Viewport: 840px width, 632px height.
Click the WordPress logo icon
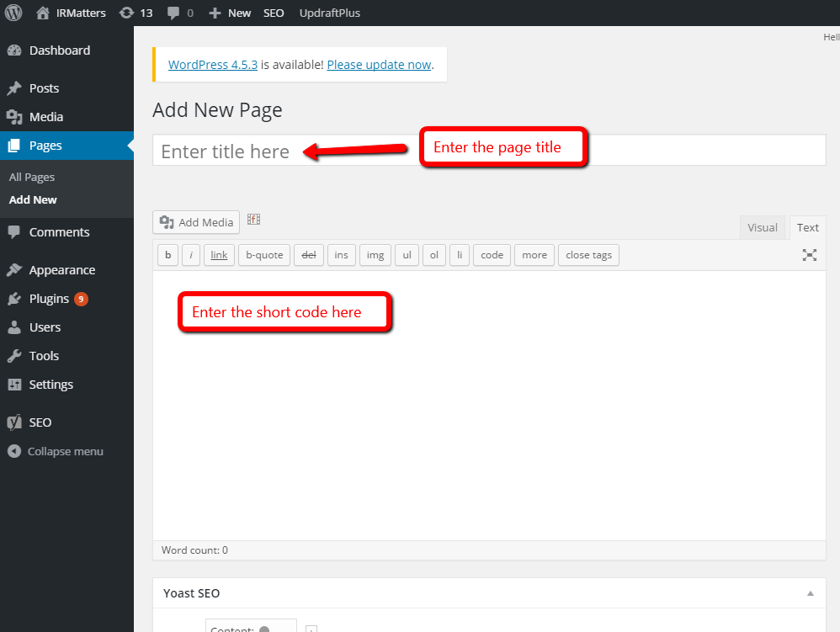point(13,13)
